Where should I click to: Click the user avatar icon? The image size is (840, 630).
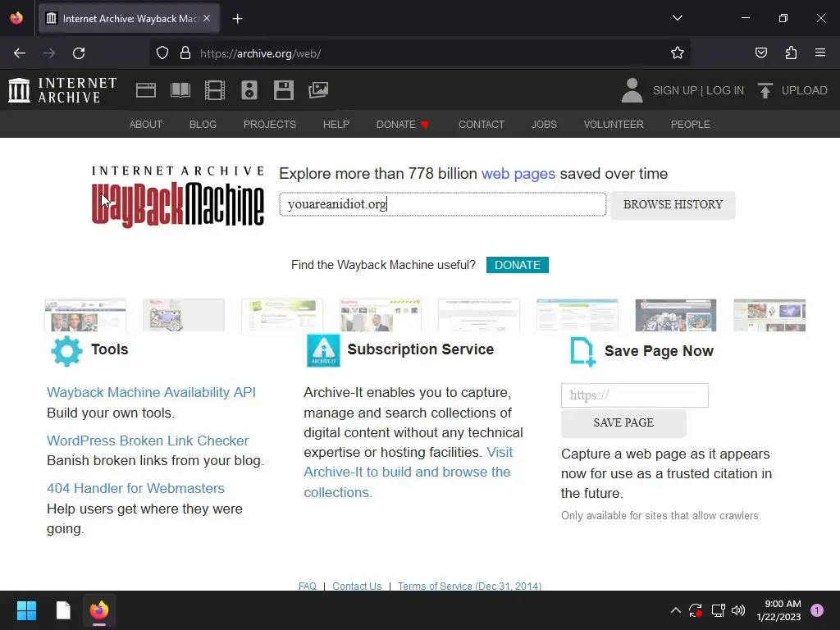(632, 90)
